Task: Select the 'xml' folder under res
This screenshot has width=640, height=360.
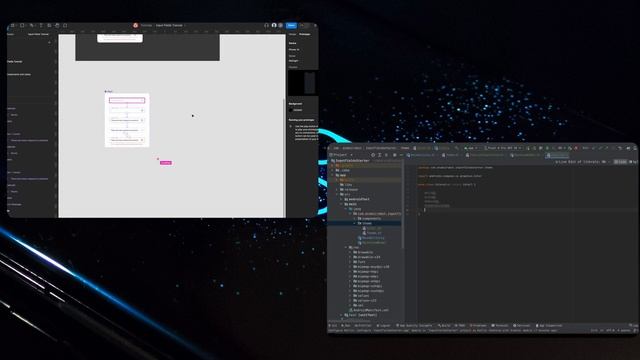Action: (358, 305)
